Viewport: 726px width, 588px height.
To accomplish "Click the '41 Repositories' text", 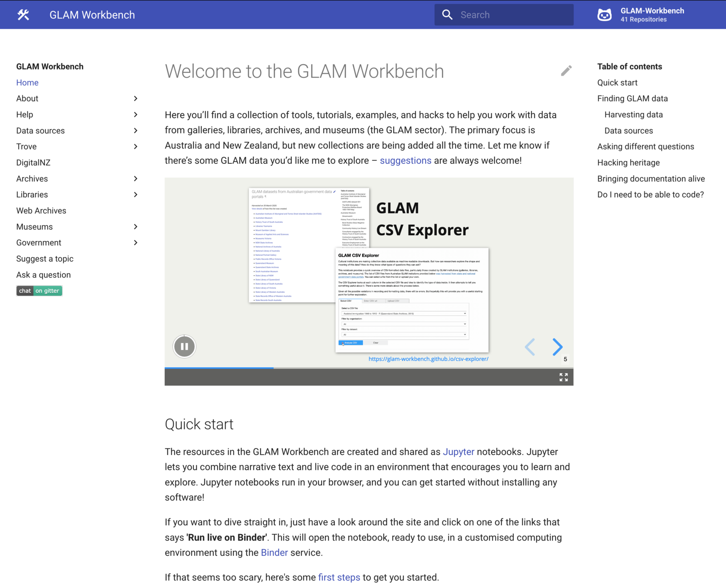I will [x=643, y=20].
